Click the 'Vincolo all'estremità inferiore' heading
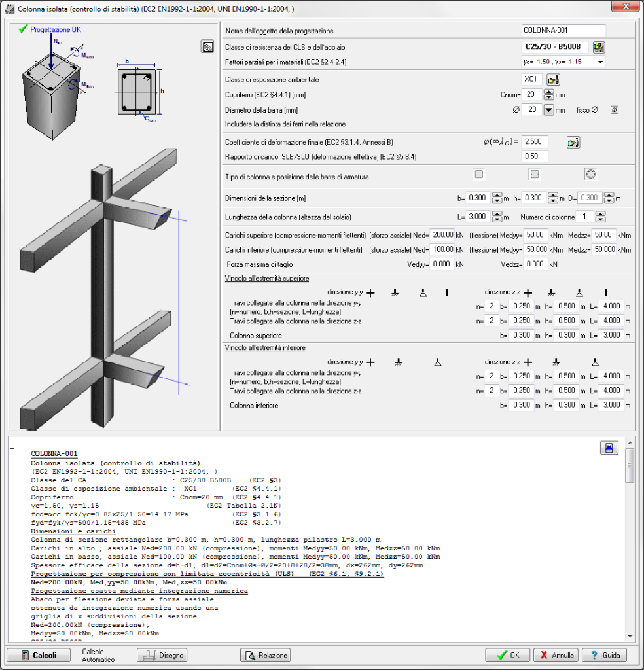 click(265, 348)
